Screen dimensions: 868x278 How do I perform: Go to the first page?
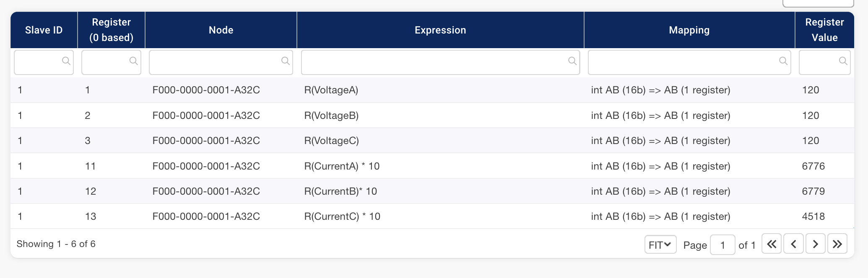coord(772,244)
